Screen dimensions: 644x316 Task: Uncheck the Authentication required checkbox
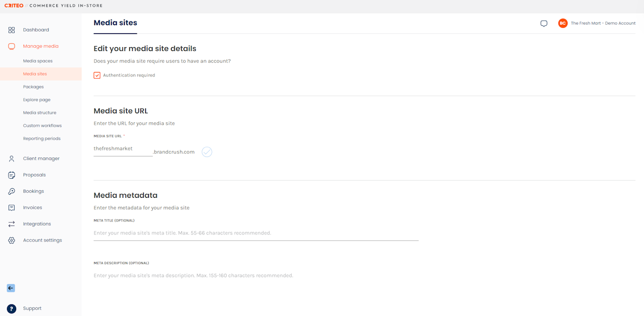click(x=97, y=75)
